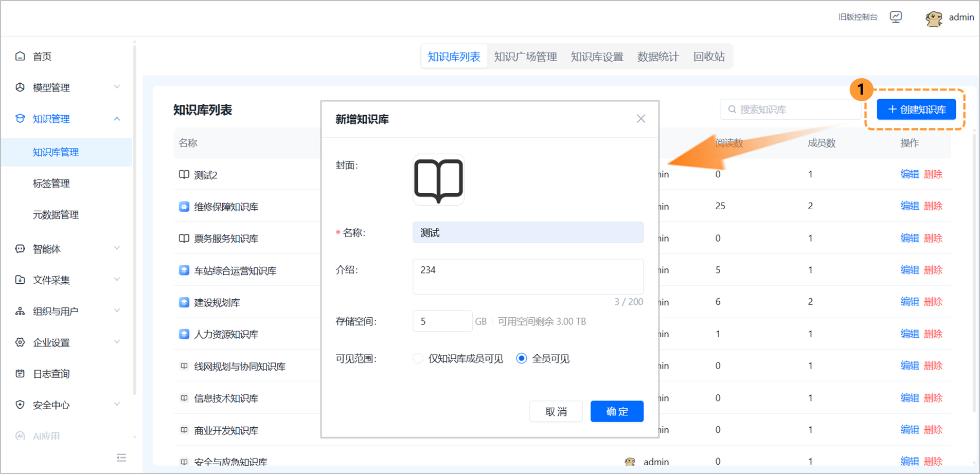The height and width of the screenshot is (474, 980).
Task: Click the 文件采集 sidebar icon
Action: click(20, 280)
